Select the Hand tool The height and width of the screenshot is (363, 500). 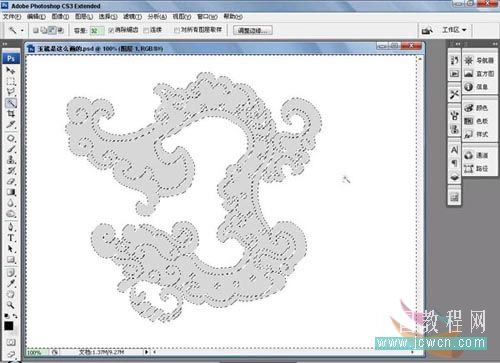[11, 294]
